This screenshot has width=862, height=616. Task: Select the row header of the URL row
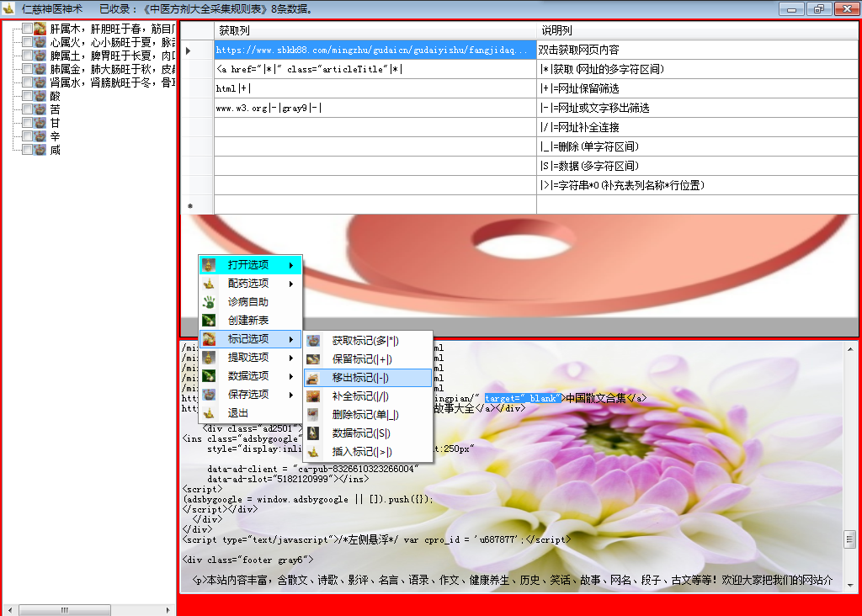click(197, 50)
